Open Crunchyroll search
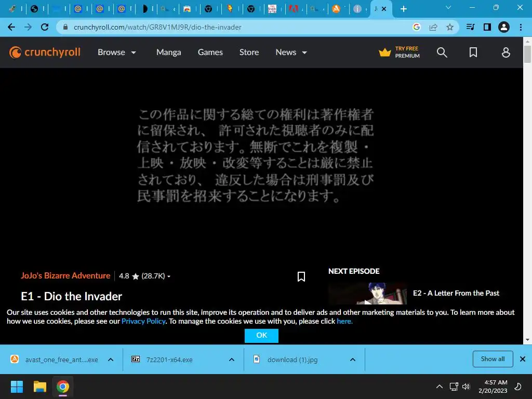This screenshot has height=399, width=532. (x=442, y=52)
